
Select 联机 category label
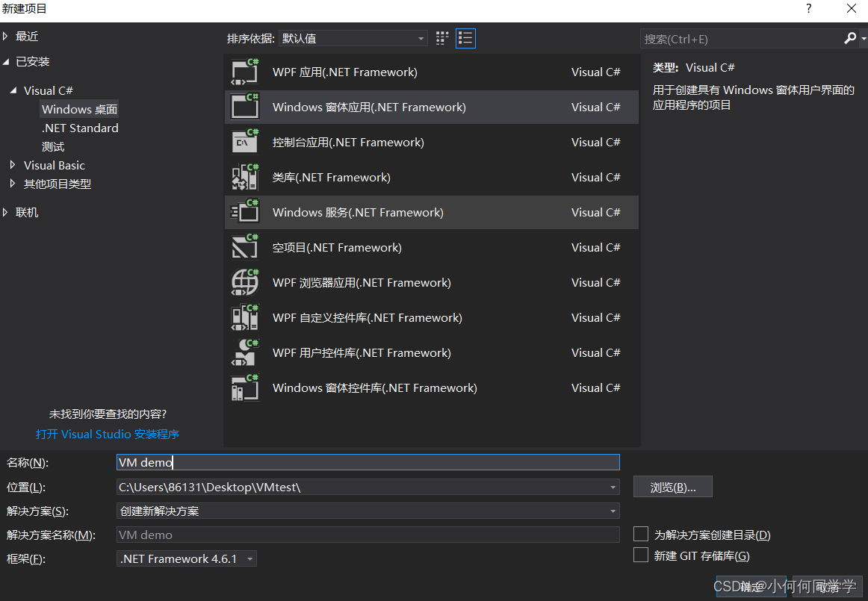coord(27,213)
